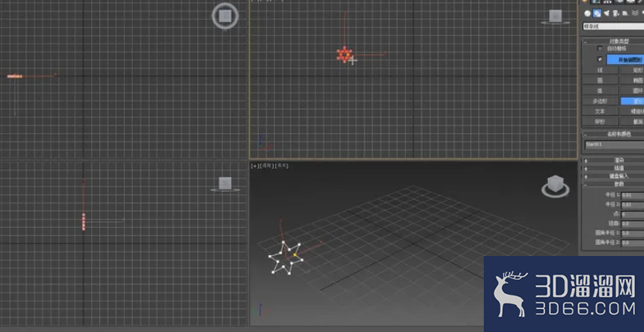Screen dimensions: 644x332
Task: Click the 矩形 (Rectangle) shape button
Action: [632, 70]
